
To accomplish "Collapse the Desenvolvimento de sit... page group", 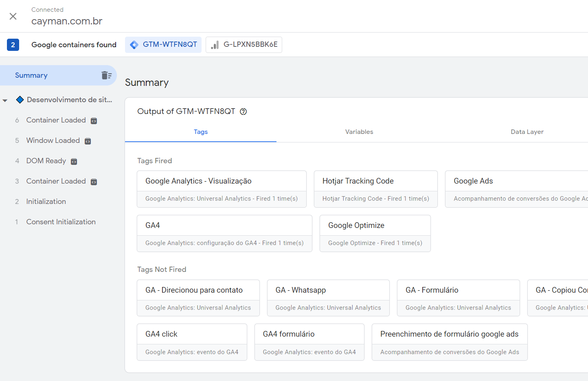I will 5,100.
